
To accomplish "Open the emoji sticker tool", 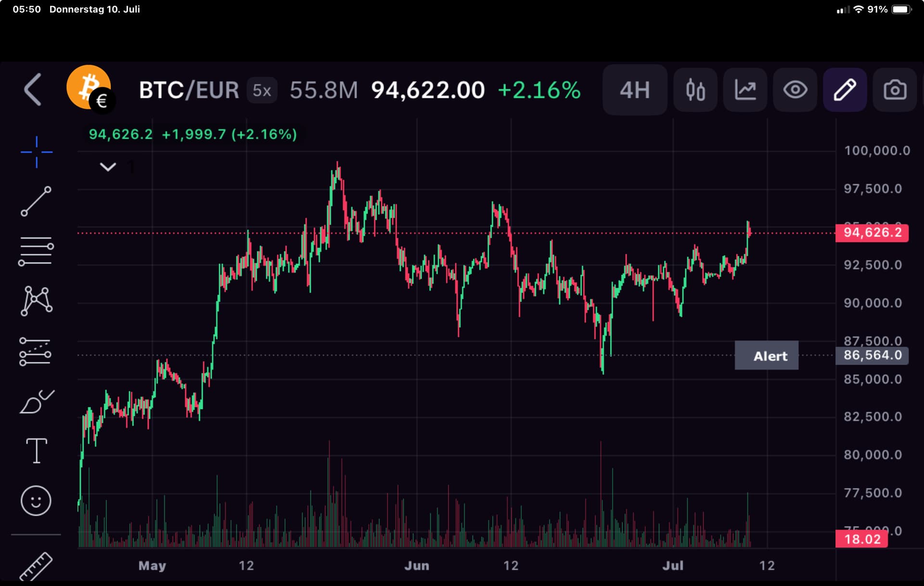I will click(36, 501).
